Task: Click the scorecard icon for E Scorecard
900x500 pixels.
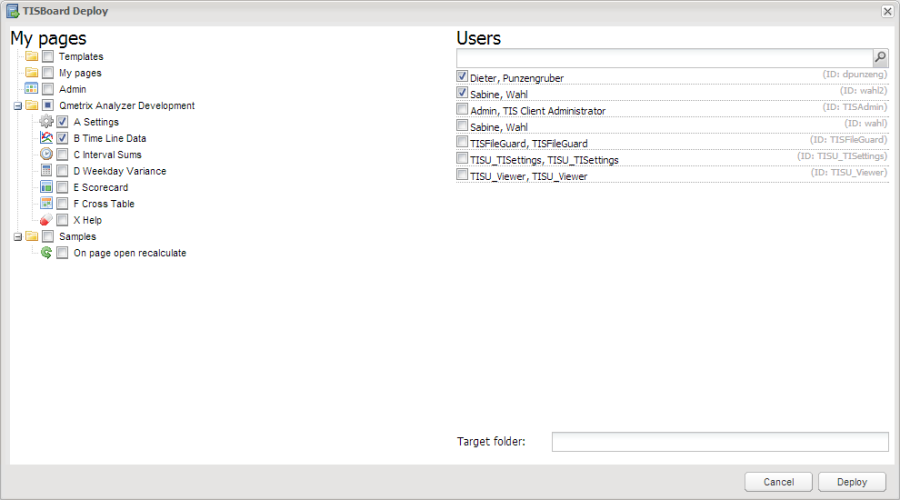Action: (46, 187)
